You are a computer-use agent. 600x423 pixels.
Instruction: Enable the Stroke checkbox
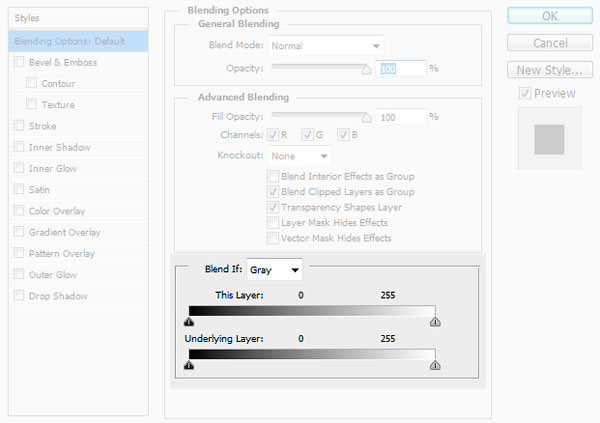19,125
